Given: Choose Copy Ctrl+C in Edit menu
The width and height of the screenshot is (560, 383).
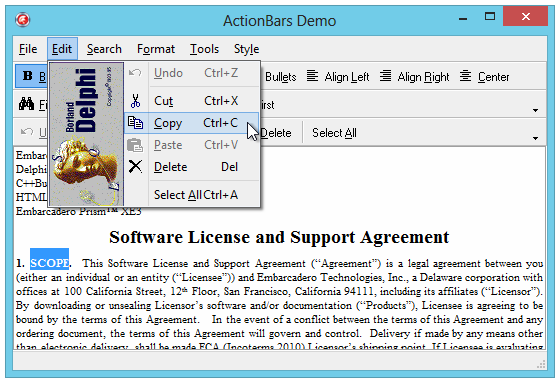Looking at the screenshot, I should [x=191, y=123].
